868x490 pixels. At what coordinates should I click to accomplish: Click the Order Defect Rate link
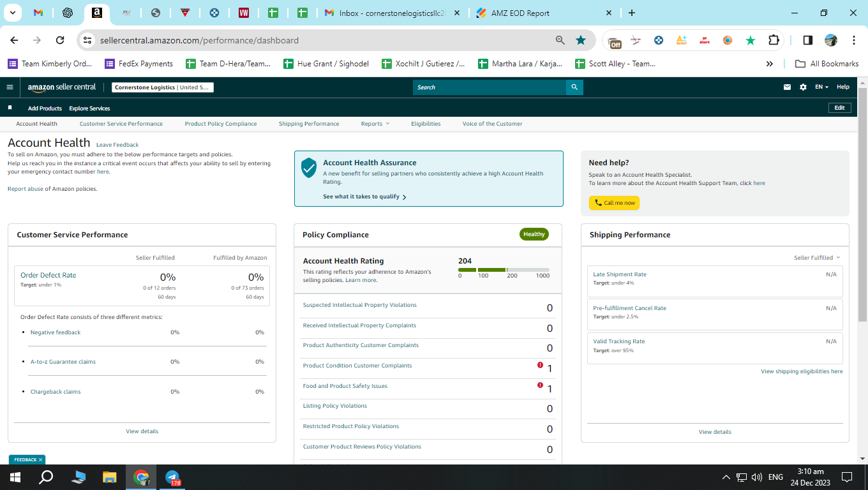[x=48, y=275]
